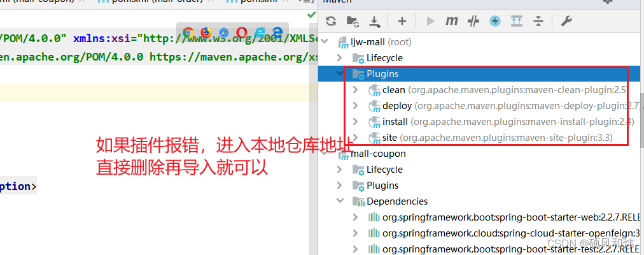
Task: Expand spring-boot-starter-web dependency
Action: [356, 217]
